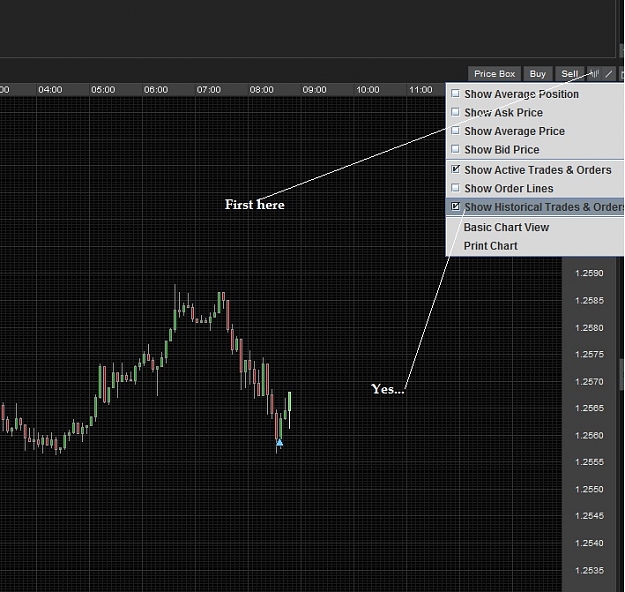This screenshot has width=625, height=592.
Task: Enable Show Ask Price checkbox
Action: coord(455,112)
